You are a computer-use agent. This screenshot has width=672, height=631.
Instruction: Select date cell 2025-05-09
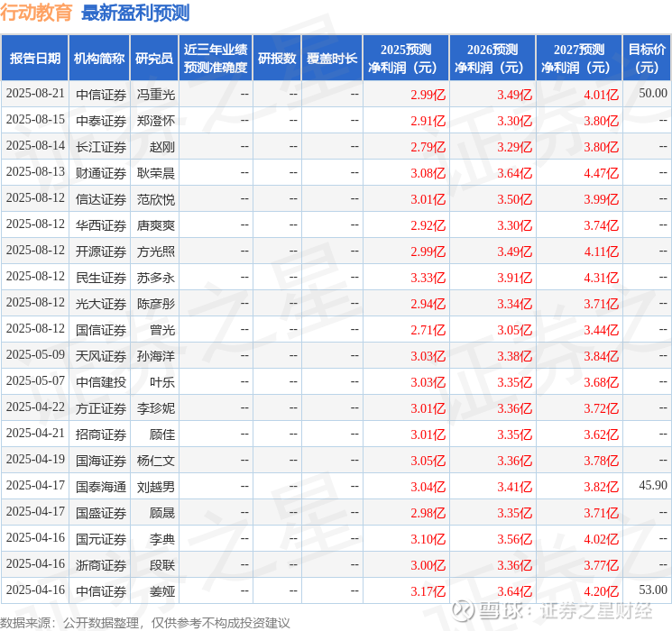(x=35, y=354)
